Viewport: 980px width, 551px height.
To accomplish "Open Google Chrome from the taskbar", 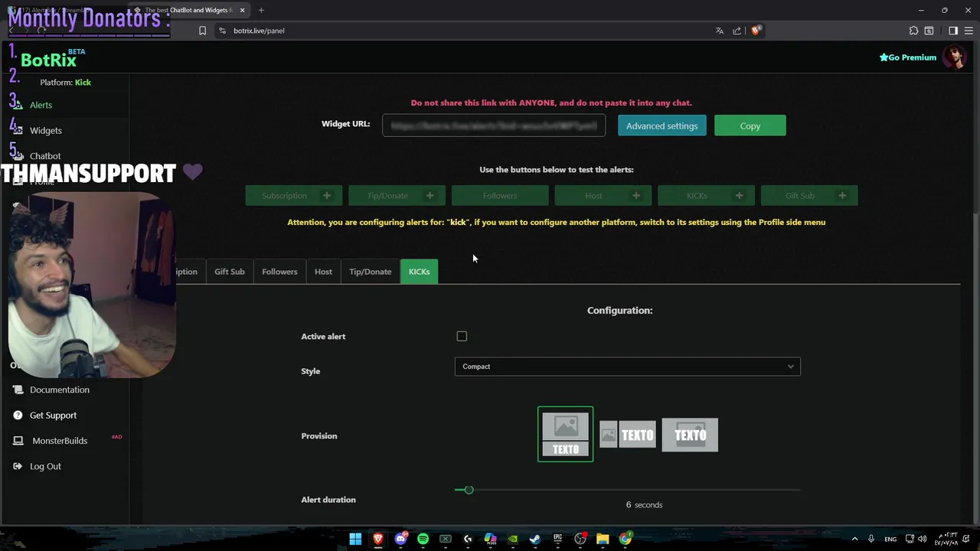I will pos(626,539).
